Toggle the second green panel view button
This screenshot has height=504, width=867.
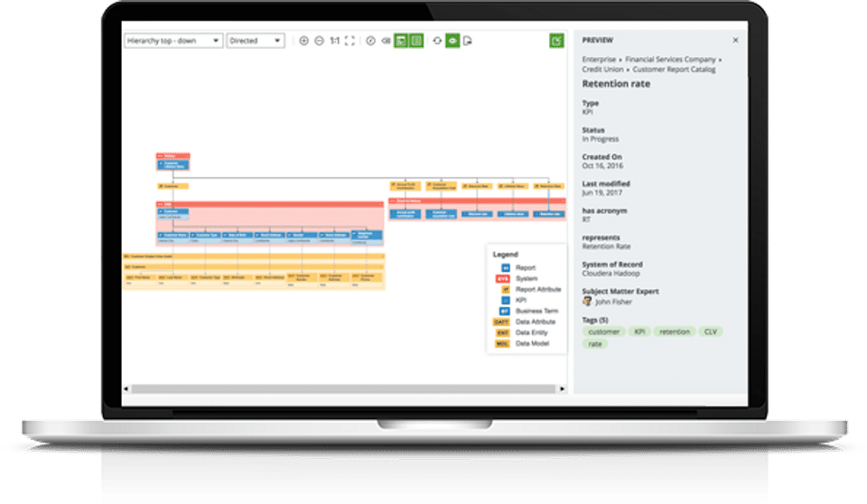click(416, 41)
